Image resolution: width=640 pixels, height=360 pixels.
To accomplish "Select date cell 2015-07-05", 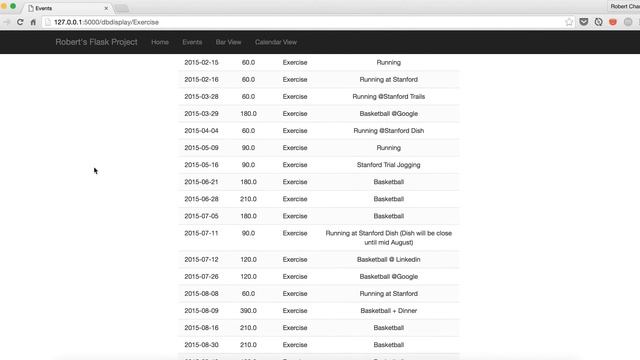I will pyautogui.click(x=201, y=216).
